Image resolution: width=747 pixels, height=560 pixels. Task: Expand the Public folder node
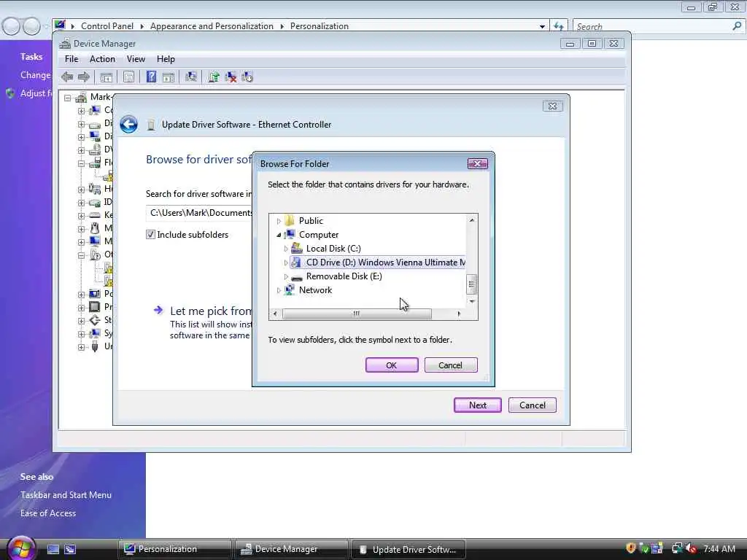coord(279,221)
